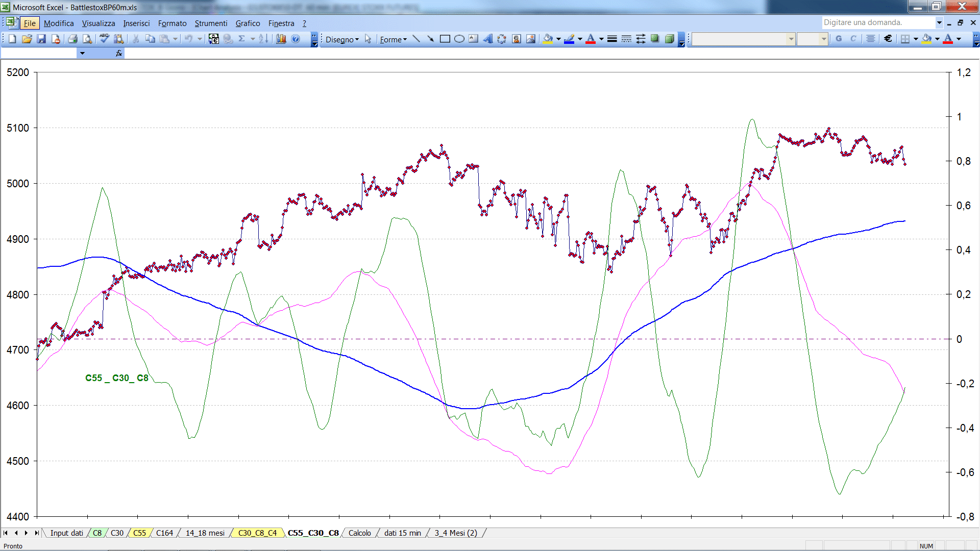Pick drawing toolbar blue Line Color brush
The height and width of the screenshot is (551, 980).
pos(569,39)
